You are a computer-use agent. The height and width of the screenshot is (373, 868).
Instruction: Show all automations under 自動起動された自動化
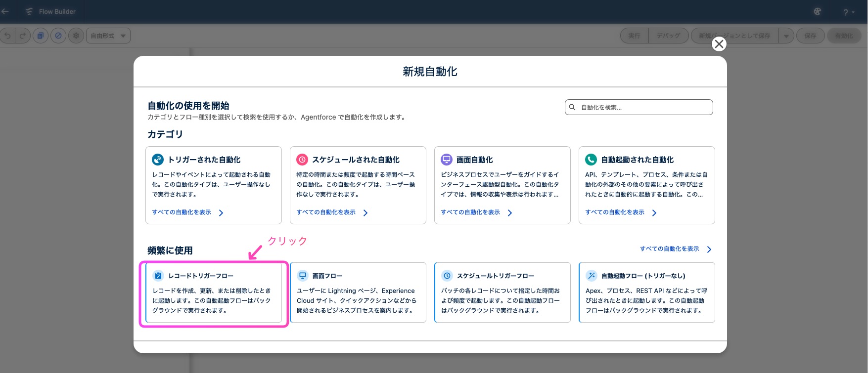coord(615,212)
